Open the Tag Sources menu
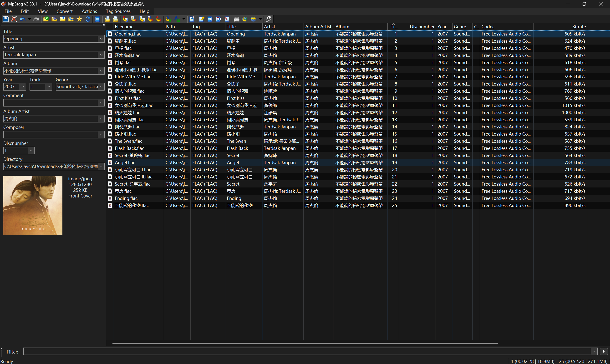The height and width of the screenshot is (364, 610). point(118,11)
